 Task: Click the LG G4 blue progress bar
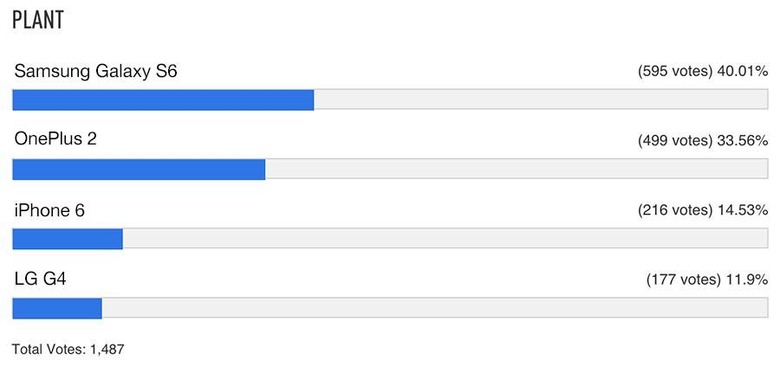coord(57,308)
